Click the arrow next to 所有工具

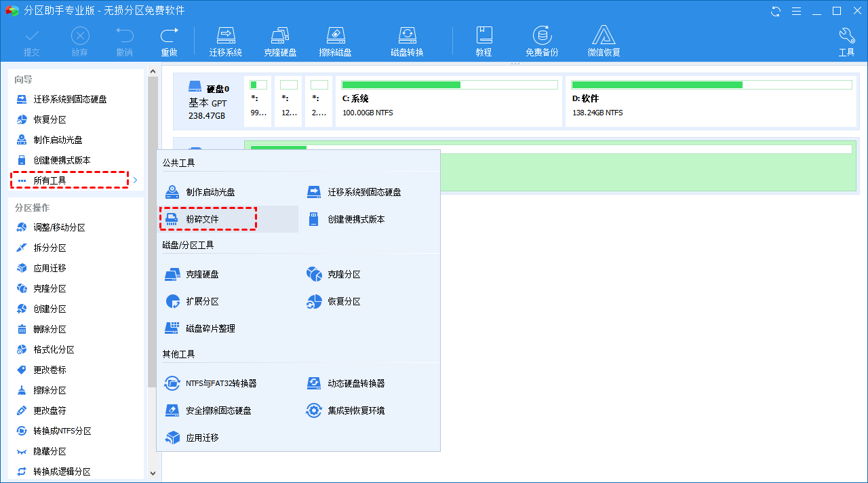click(136, 180)
